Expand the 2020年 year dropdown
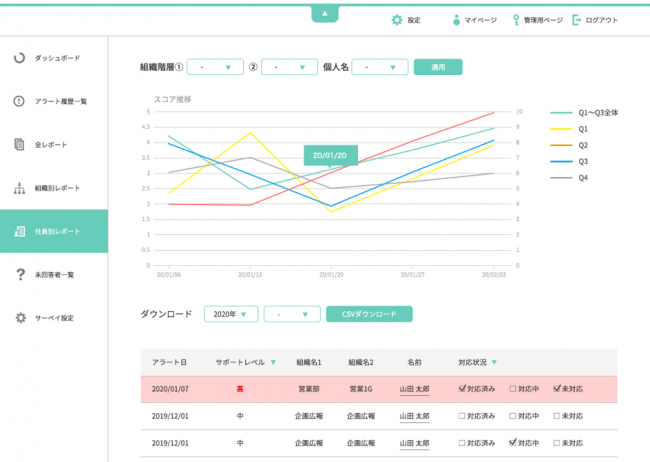This screenshot has width=650, height=462. [231, 314]
